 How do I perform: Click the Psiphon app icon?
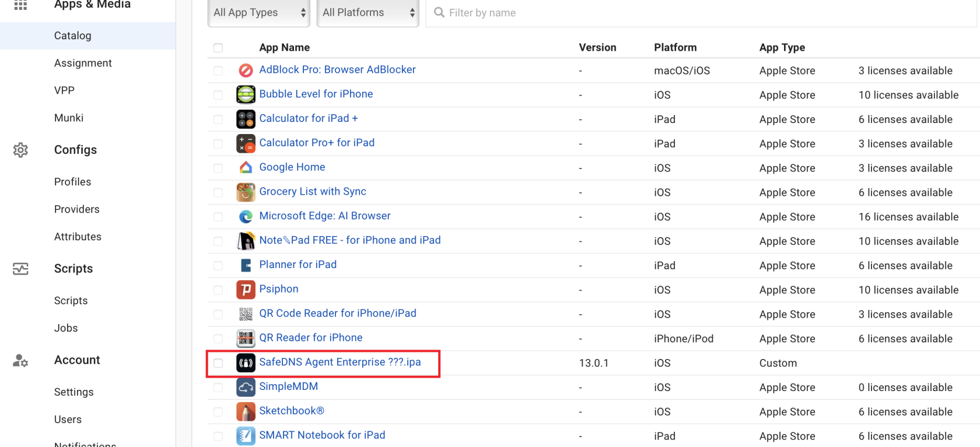click(246, 290)
